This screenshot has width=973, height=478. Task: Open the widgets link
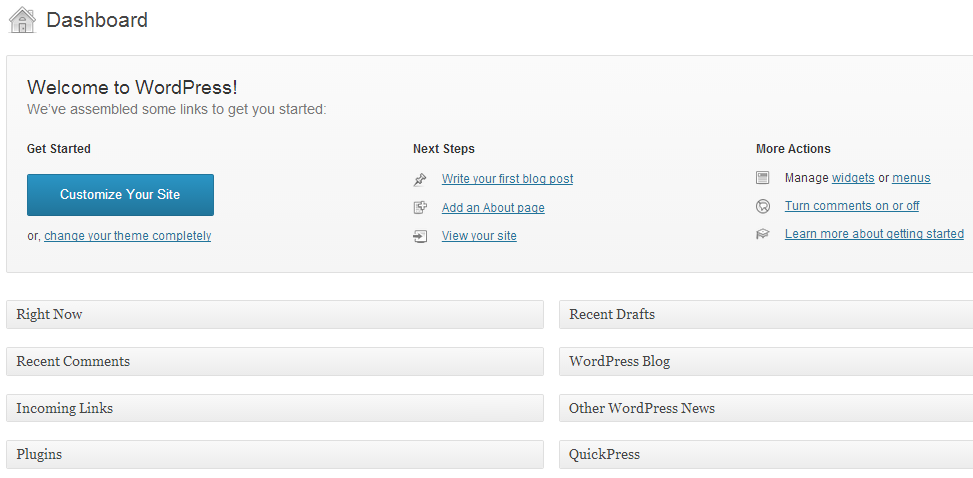(x=853, y=178)
